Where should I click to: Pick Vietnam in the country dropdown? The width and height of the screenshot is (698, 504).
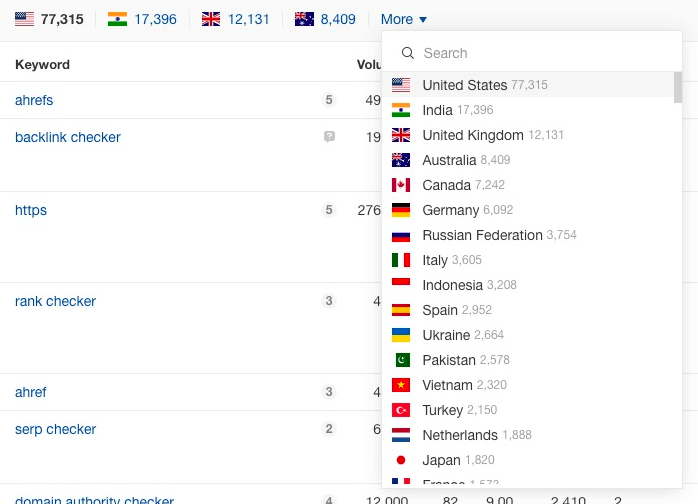tap(528, 385)
